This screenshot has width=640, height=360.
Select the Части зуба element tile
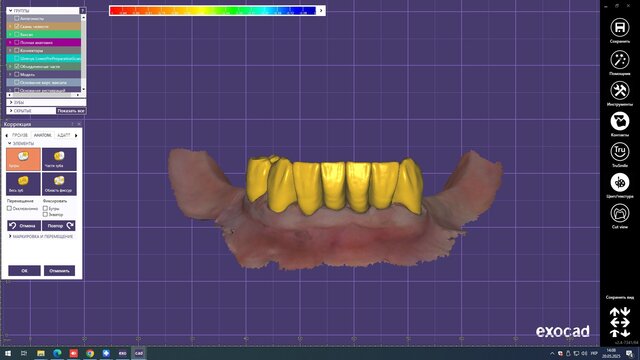59,159
